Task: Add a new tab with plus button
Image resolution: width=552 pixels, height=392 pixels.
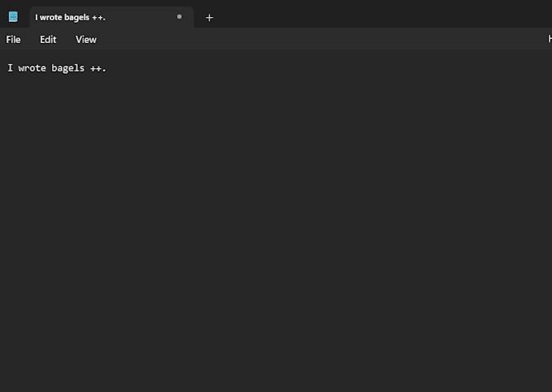Action: click(209, 18)
